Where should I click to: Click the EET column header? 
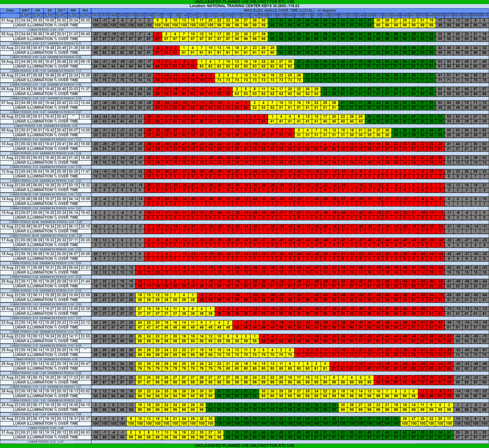(61, 11)
